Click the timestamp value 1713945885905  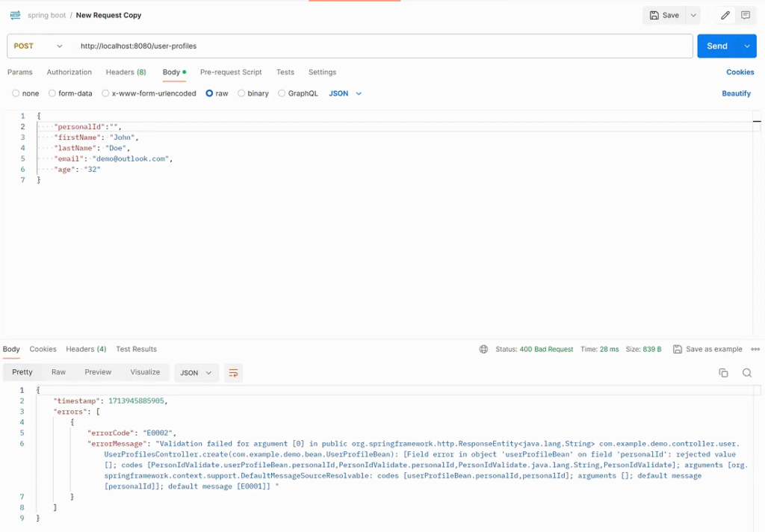pyautogui.click(x=136, y=400)
